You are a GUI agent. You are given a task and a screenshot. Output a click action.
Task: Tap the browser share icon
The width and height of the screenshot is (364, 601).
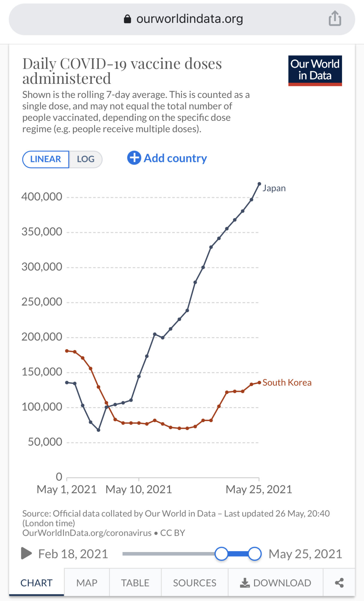(x=335, y=19)
